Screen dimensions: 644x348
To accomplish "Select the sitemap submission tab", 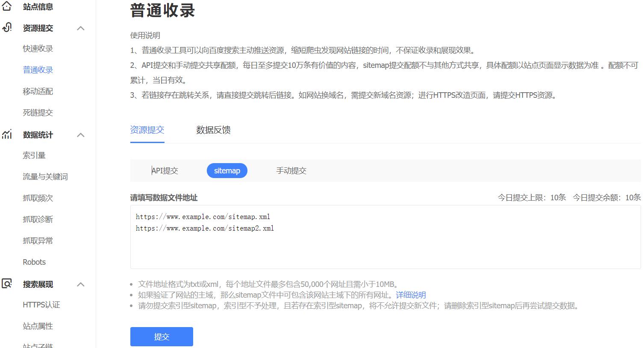I will (227, 170).
